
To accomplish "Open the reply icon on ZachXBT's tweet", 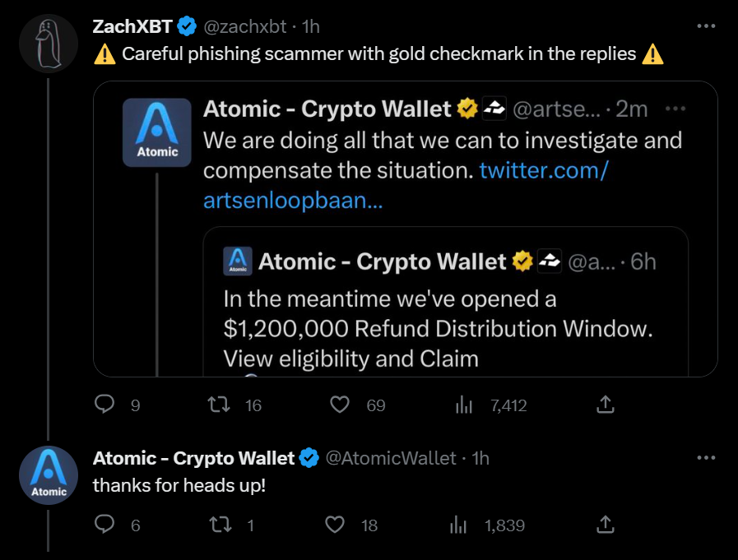I will [104, 404].
